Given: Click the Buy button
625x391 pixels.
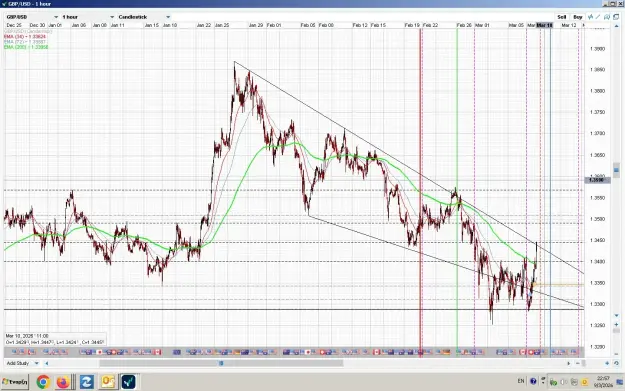Looking at the screenshot, I should pos(578,17).
